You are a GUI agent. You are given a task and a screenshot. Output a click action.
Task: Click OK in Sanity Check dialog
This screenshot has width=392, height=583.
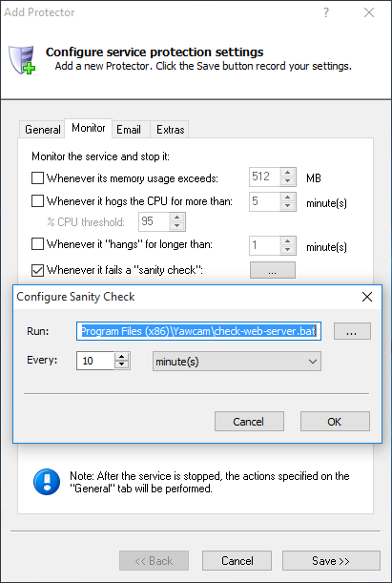(x=335, y=421)
